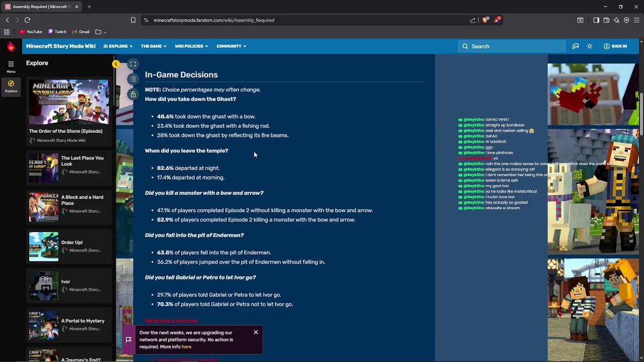Open the Gmail bookmark
The width and height of the screenshot is (644, 362).
(x=81, y=32)
